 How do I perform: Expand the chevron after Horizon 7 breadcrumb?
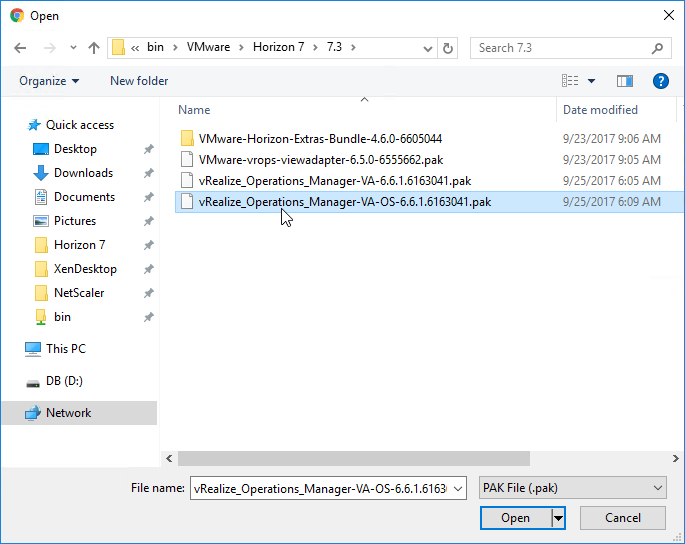(315, 48)
